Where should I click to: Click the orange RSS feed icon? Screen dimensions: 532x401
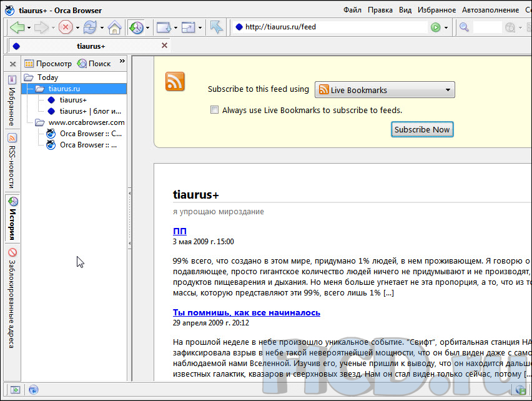pos(175,81)
